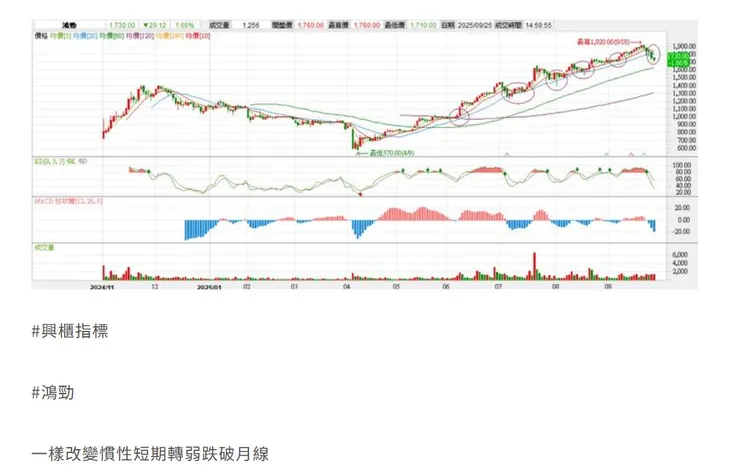Click the 成交量 label of the volume panel
The height and width of the screenshot is (474, 740).
tap(44, 247)
